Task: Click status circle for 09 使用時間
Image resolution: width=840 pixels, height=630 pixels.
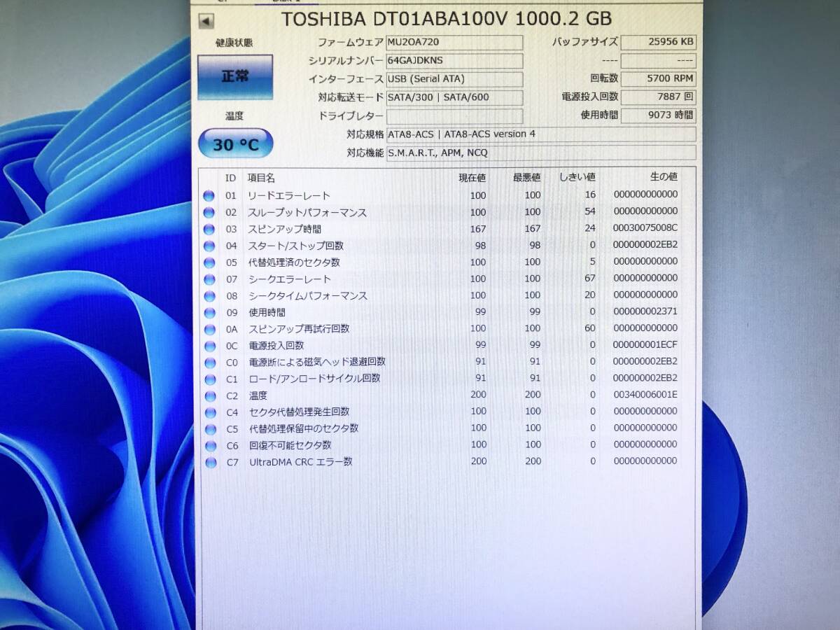Action: pos(209,313)
